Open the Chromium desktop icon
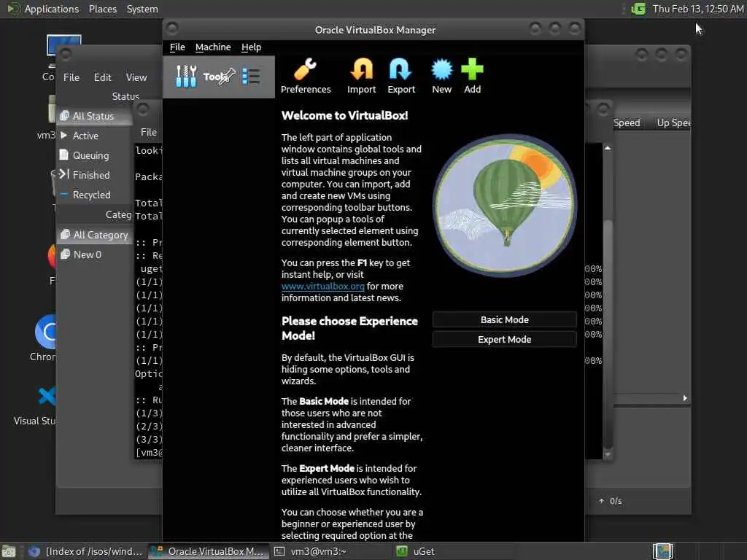This screenshot has height=560, width=747. tap(44, 338)
